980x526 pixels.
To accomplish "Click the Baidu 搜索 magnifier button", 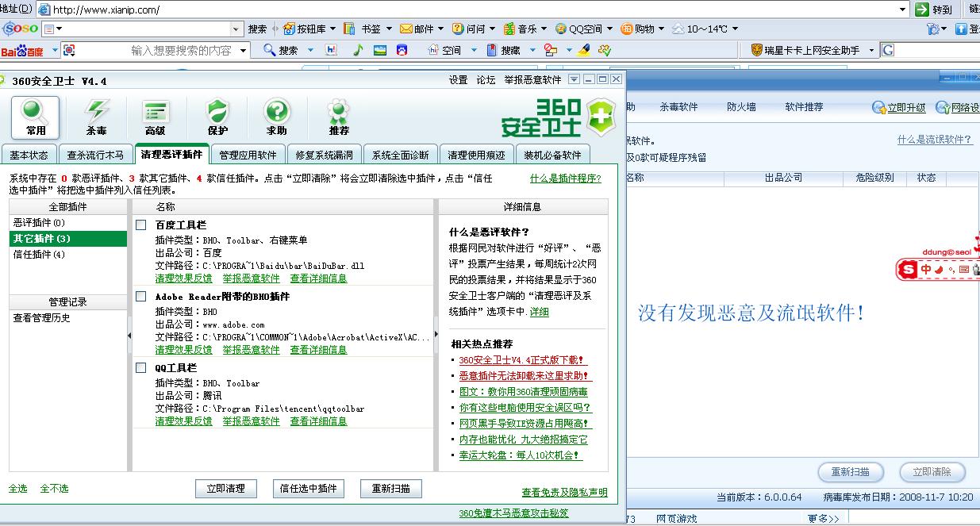I will point(281,50).
